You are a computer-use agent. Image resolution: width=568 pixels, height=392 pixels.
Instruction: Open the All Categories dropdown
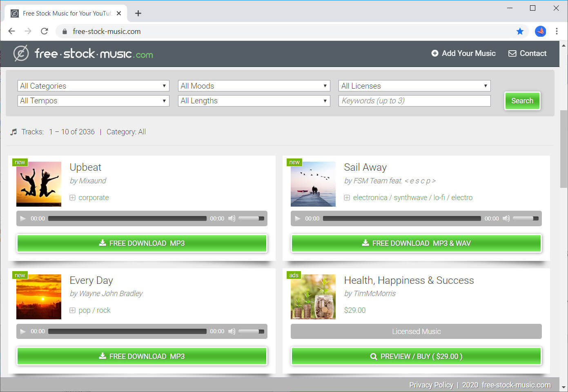tap(93, 86)
